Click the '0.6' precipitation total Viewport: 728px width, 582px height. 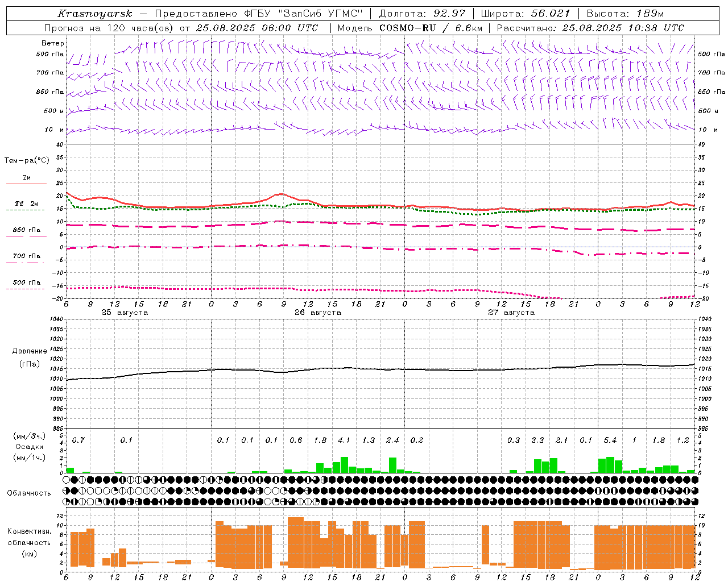point(296,440)
